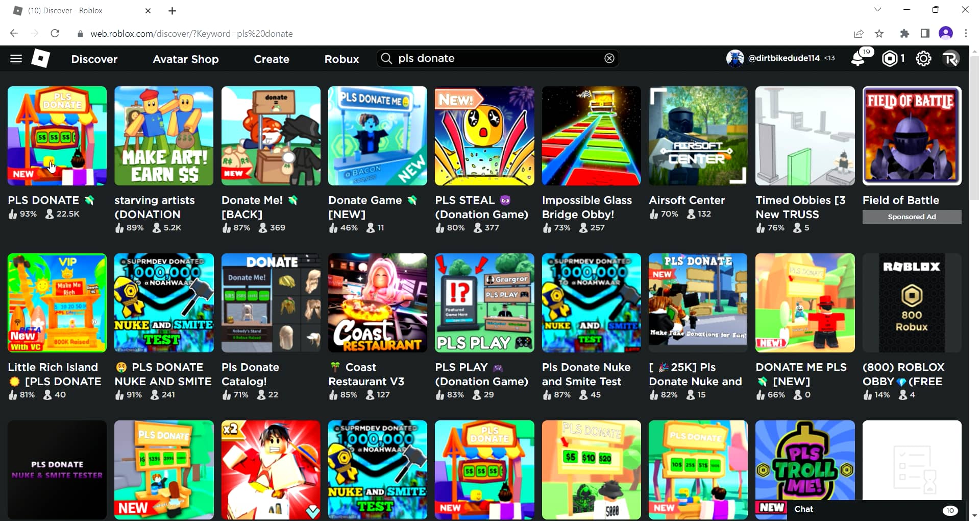Switch to the Avatar Shop section
Image resolution: width=980 pixels, height=521 pixels.
(x=185, y=59)
